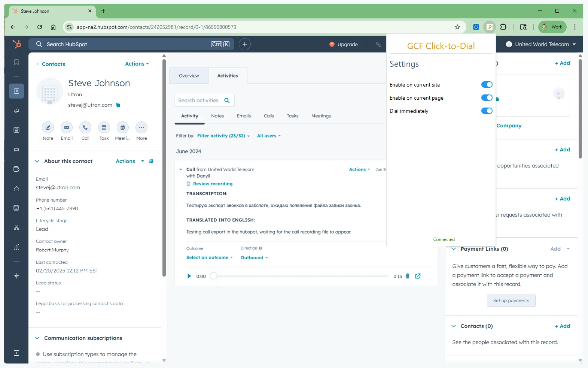Screen dimensions: 588x368
Task: Select the Meetings activity tab
Action: pos(321,116)
